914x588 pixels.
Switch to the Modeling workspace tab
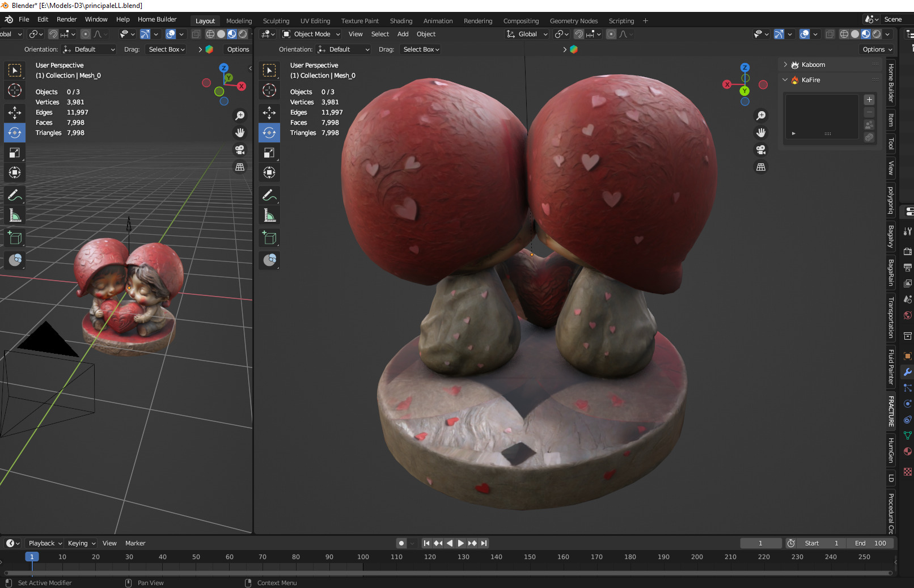click(x=239, y=21)
